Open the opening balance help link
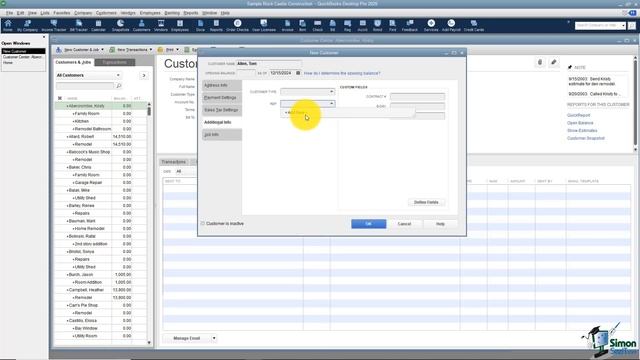The width and height of the screenshot is (640, 360). 342,73
